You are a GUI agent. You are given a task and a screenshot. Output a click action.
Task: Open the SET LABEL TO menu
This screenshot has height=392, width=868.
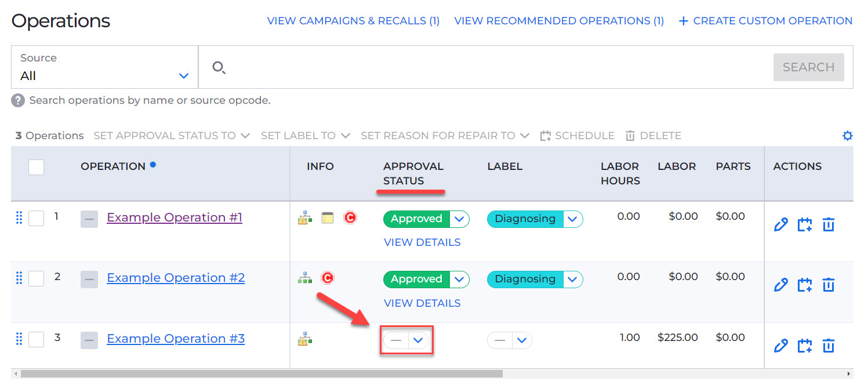(x=306, y=135)
